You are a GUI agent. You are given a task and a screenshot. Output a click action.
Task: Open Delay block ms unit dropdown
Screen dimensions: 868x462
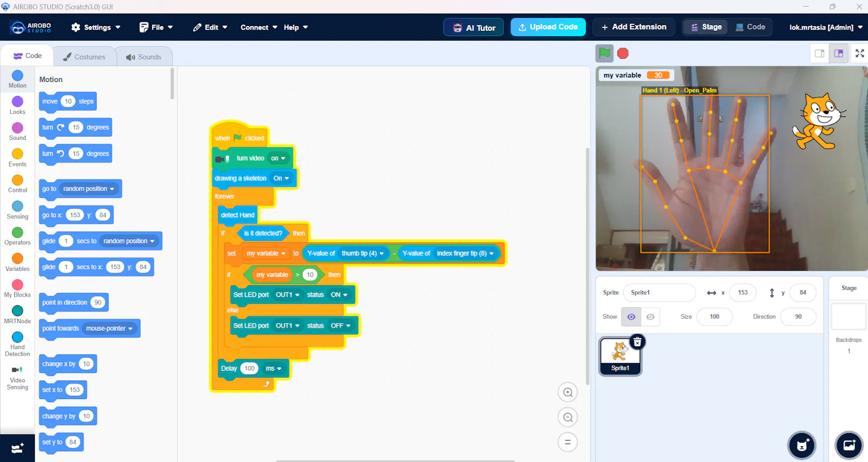click(x=273, y=369)
